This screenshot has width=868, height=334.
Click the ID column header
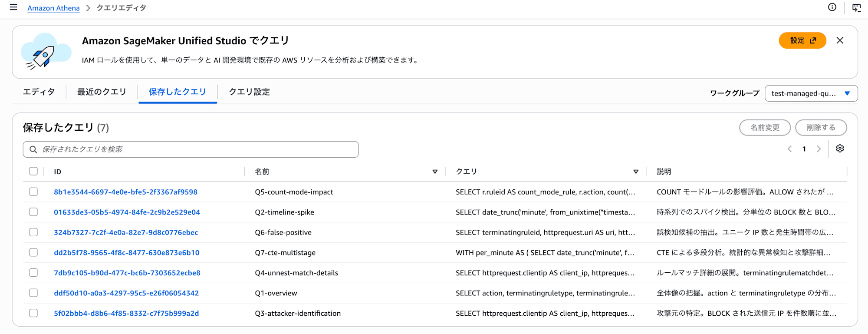click(x=57, y=172)
